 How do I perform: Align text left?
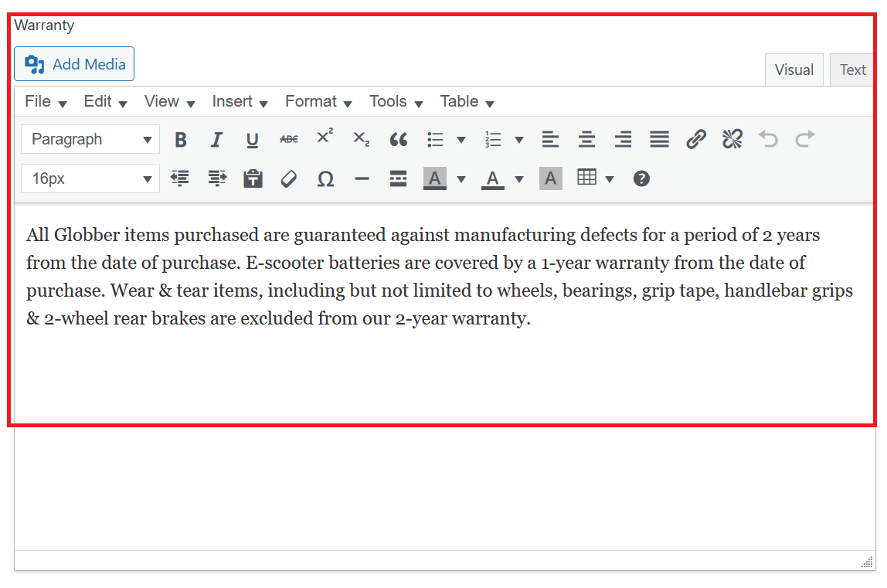click(x=550, y=139)
